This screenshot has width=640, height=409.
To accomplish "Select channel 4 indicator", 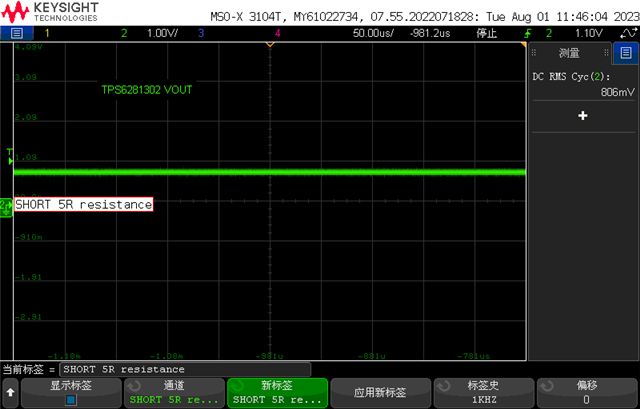I will (278, 33).
